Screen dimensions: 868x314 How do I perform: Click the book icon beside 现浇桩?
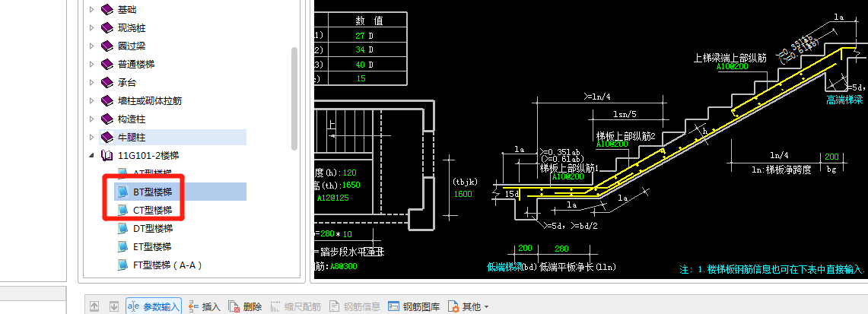tap(107, 27)
